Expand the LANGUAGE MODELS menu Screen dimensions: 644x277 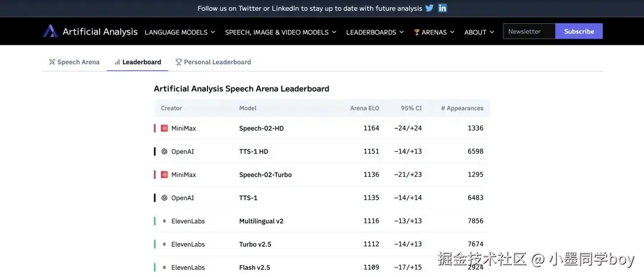(180, 32)
